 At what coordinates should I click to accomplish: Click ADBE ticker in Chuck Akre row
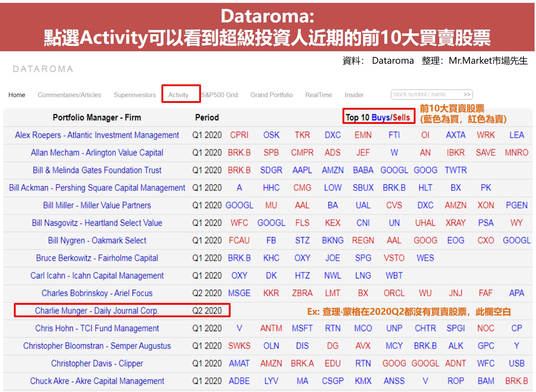click(x=239, y=381)
